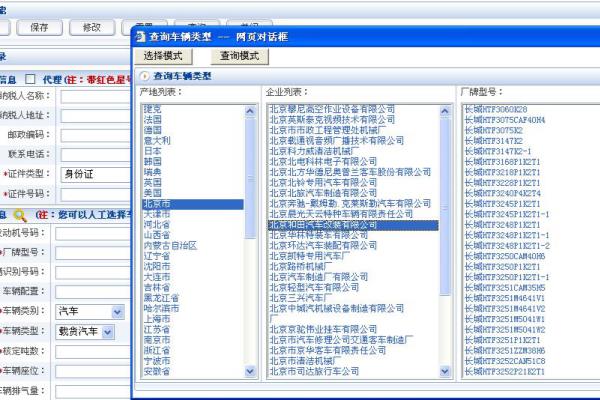Select 安徽省 in the origin list
600x400 pixels.
point(157,371)
